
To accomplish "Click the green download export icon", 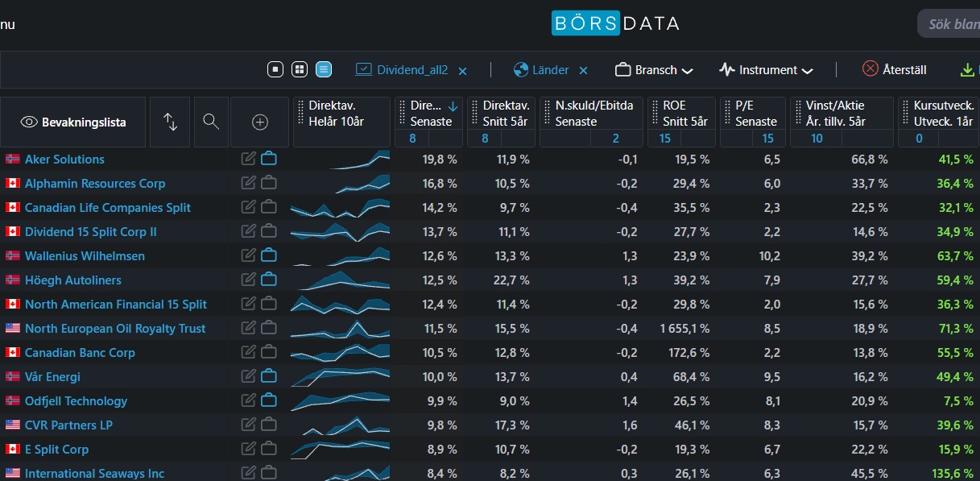I will (x=967, y=70).
